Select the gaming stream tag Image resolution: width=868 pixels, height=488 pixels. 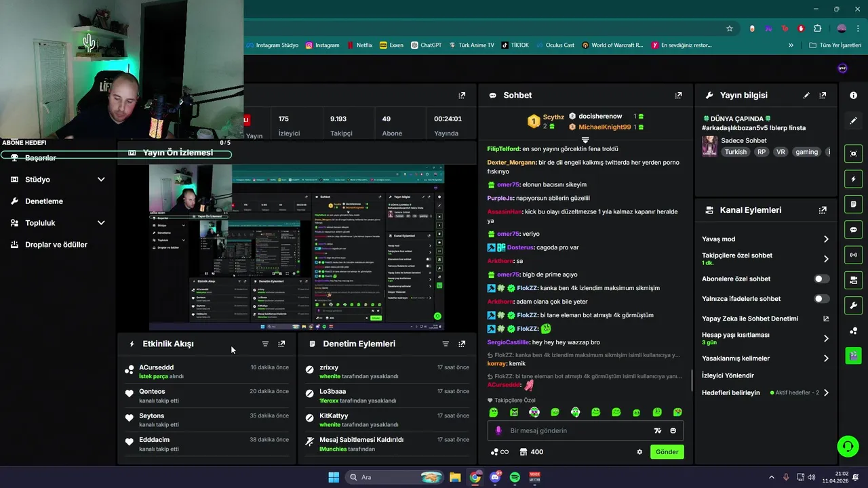tap(806, 152)
